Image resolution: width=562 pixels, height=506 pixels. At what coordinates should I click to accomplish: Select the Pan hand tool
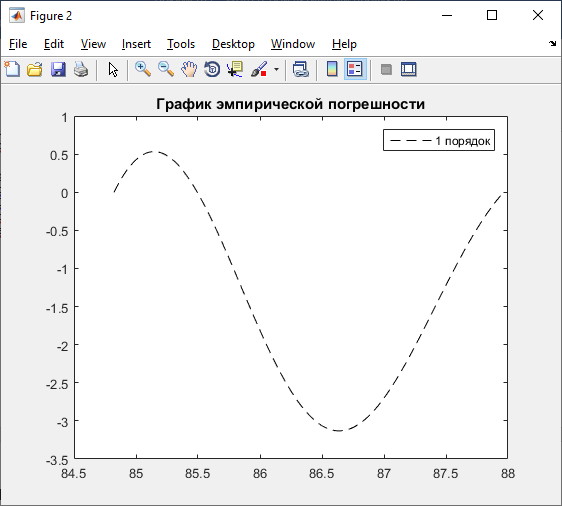pos(189,69)
